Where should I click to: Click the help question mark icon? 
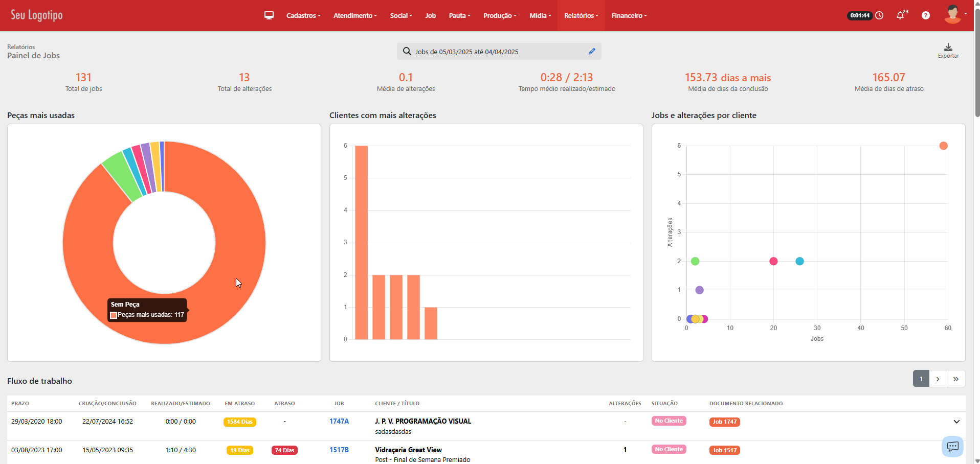click(925, 15)
